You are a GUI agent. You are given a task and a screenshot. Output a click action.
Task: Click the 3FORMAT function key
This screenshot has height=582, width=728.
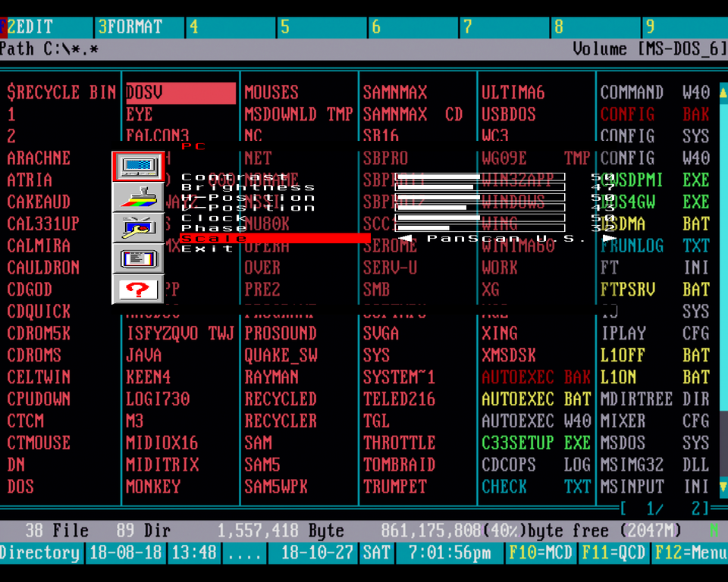(x=140, y=27)
